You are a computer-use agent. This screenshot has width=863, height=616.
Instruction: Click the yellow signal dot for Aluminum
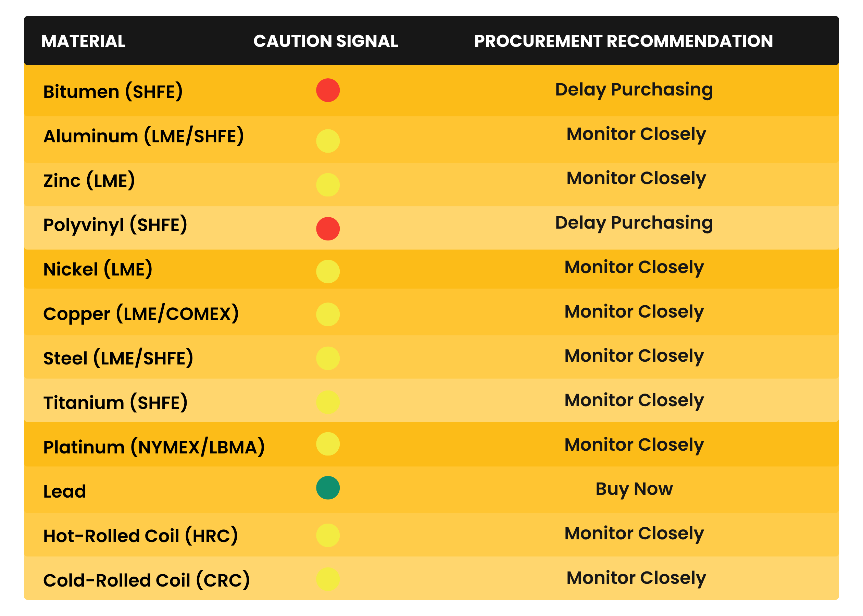click(x=328, y=141)
